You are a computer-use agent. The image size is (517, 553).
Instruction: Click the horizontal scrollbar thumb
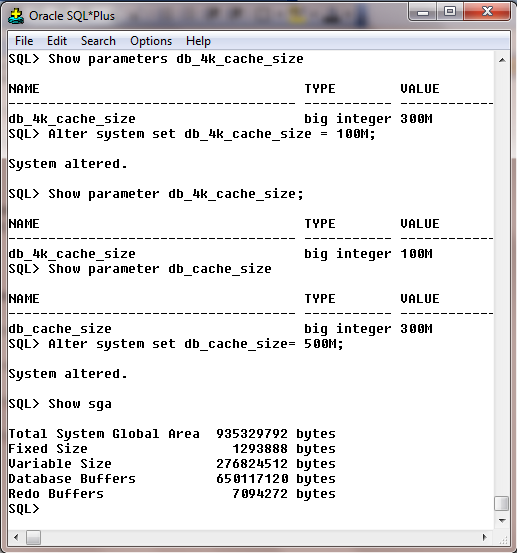pyautogui.click(x=34, y=537)
